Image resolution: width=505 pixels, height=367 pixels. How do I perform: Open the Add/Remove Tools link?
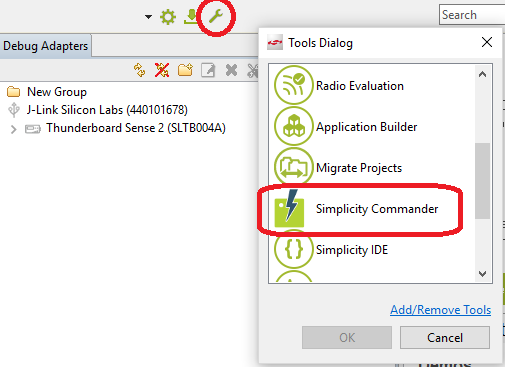coord(441,310)
